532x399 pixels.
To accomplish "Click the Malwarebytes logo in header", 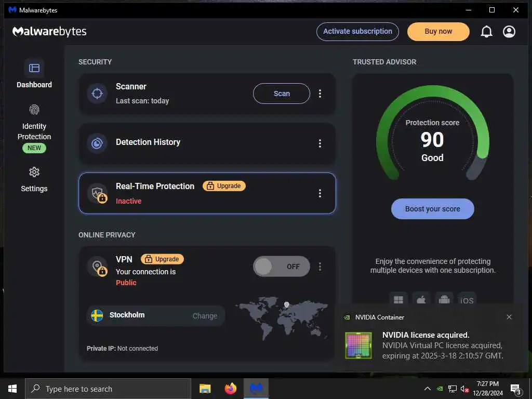I will [x=49, y=32].
